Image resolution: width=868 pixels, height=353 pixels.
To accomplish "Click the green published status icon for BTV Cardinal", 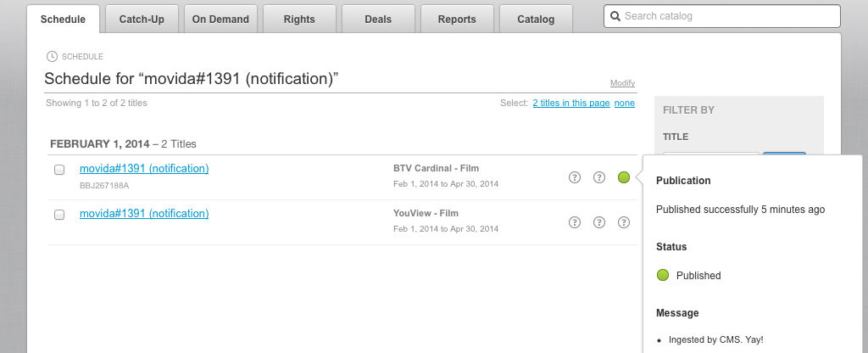I will [624, 177].
